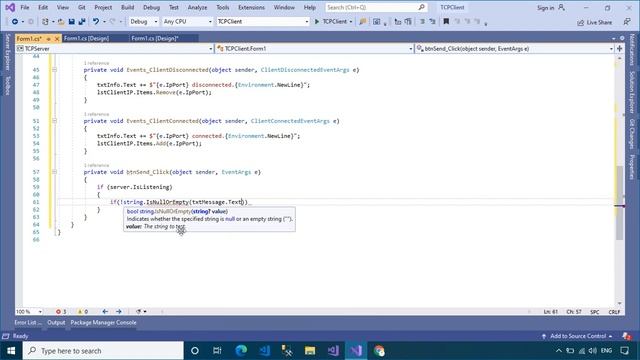
Task: Collapse the Events_ClientConnected method
Action: (54, 121)
